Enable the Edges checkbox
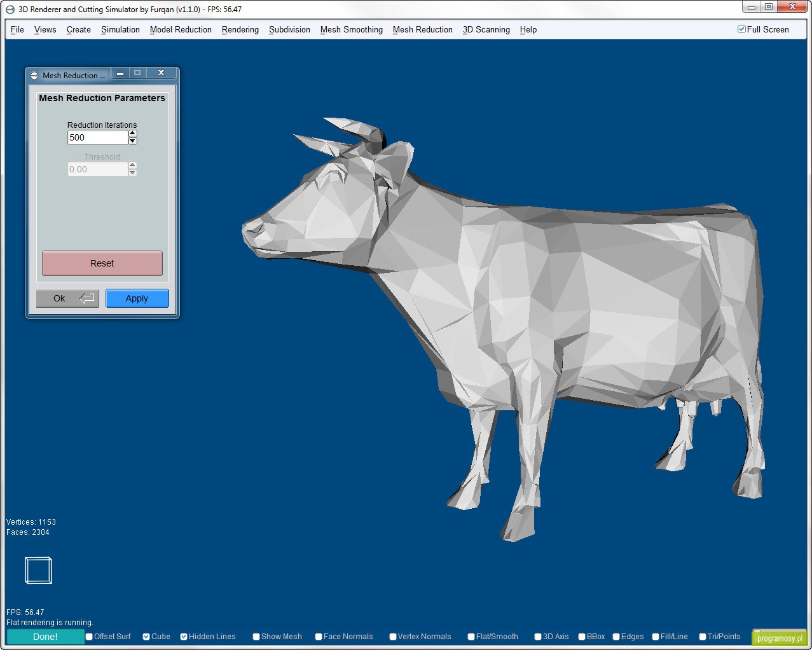Image resolution: width=812 pixels, height=650 pixels. click(x=616, y=637)
